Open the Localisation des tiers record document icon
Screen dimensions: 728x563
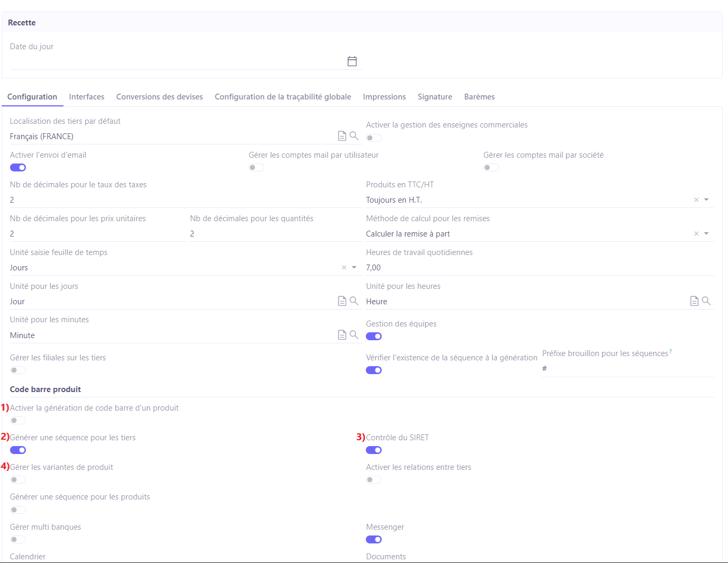pos(342,136)
